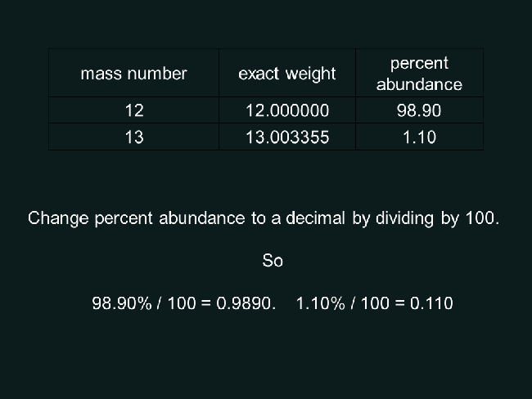Select the 98.90 percent abundance cell
This screenshot has width=532, height=399.
pyautogui.click(x=419, y=110)
